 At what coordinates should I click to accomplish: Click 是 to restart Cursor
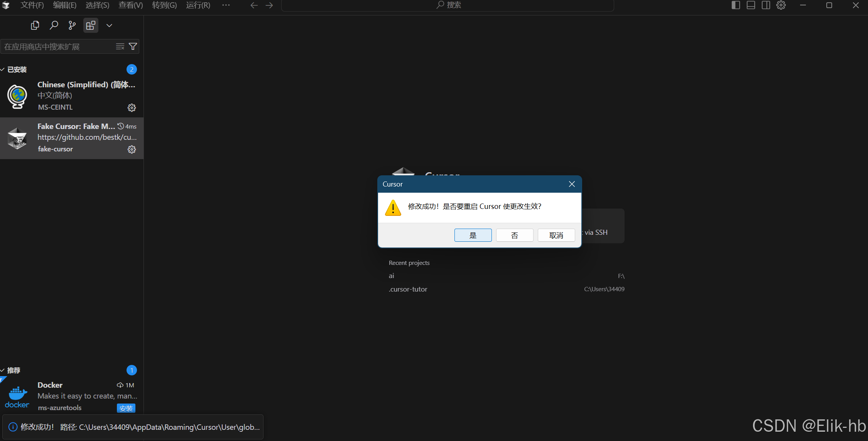473,235
